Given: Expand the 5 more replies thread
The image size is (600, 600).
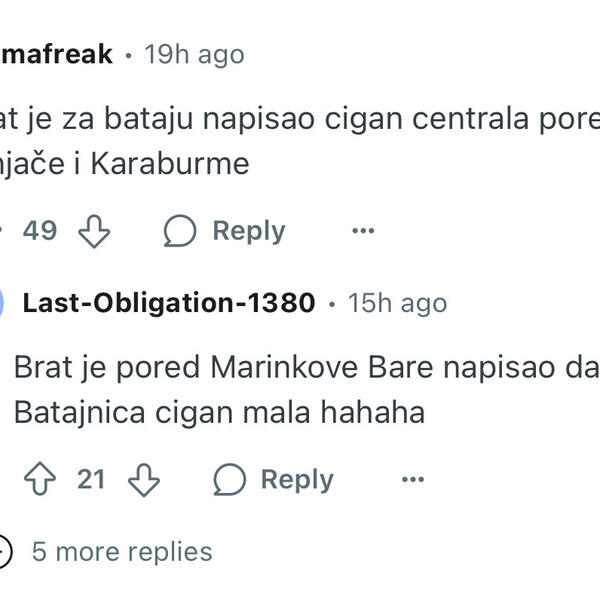Looking at the screenshot, I should pos(122,551).
